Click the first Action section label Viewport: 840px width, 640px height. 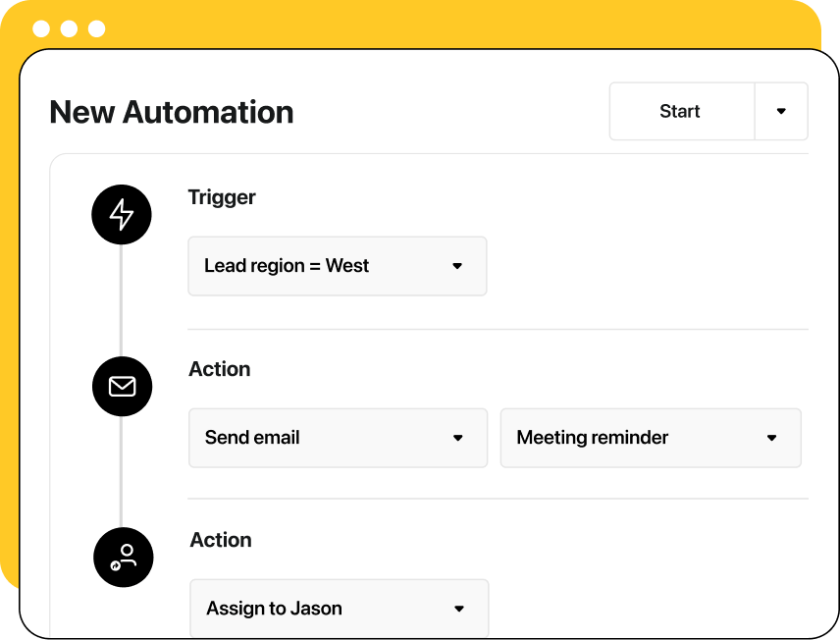coord(220,369)
